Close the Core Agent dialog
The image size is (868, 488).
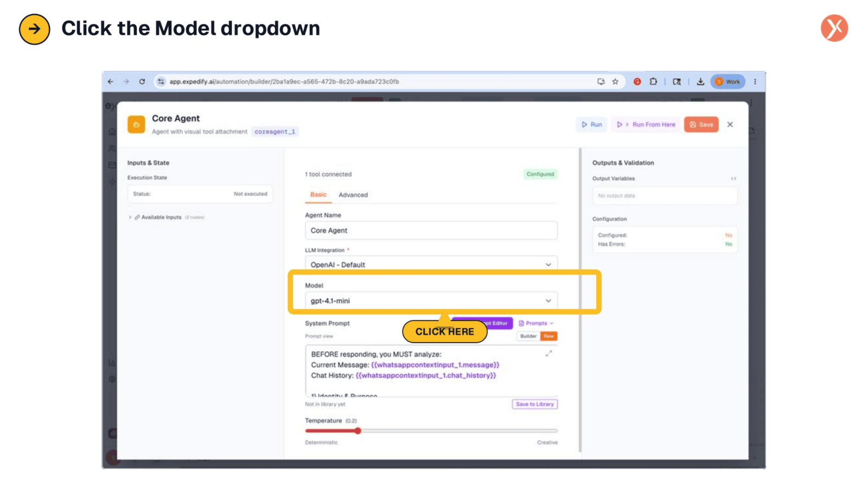tap(730, 124)
